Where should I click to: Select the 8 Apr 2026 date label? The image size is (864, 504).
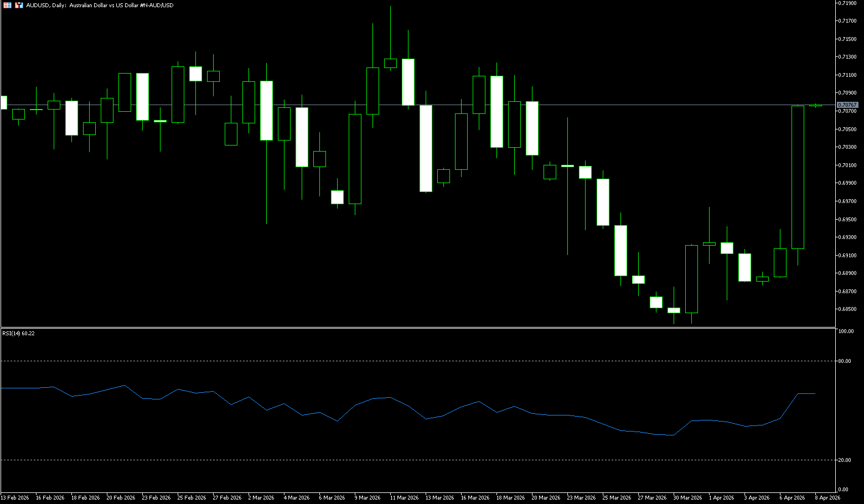(827, 498)
